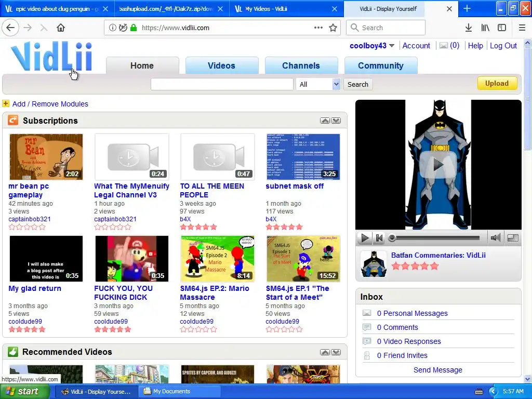
Task: Click Send Message in Inbox
Action: [x=437, y=370]
